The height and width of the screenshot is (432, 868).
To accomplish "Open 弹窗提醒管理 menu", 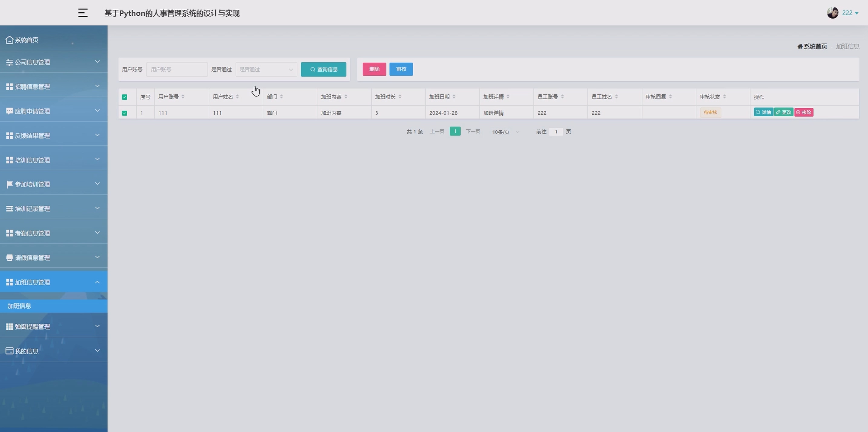I will [x=54, y=327].
